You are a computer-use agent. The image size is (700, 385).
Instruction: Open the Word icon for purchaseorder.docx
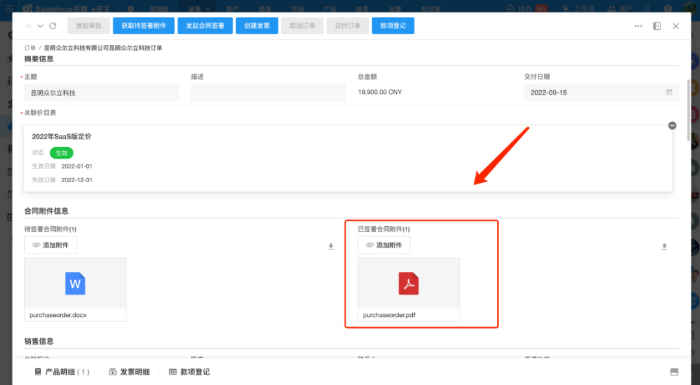tap(75, 283)
